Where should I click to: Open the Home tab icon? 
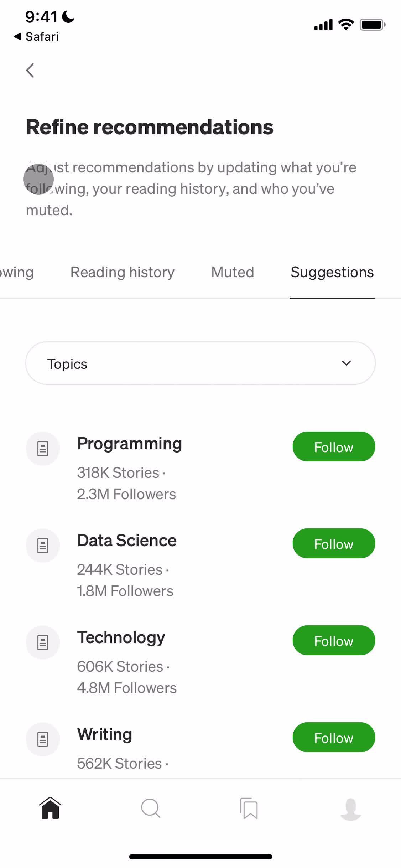tap(50, 808)
